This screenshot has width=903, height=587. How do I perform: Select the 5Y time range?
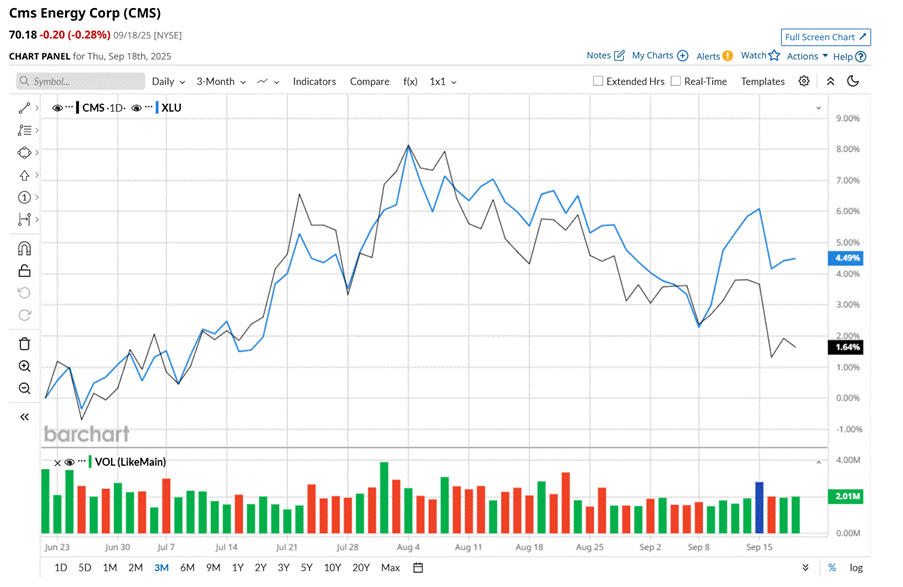coord(306,567)
